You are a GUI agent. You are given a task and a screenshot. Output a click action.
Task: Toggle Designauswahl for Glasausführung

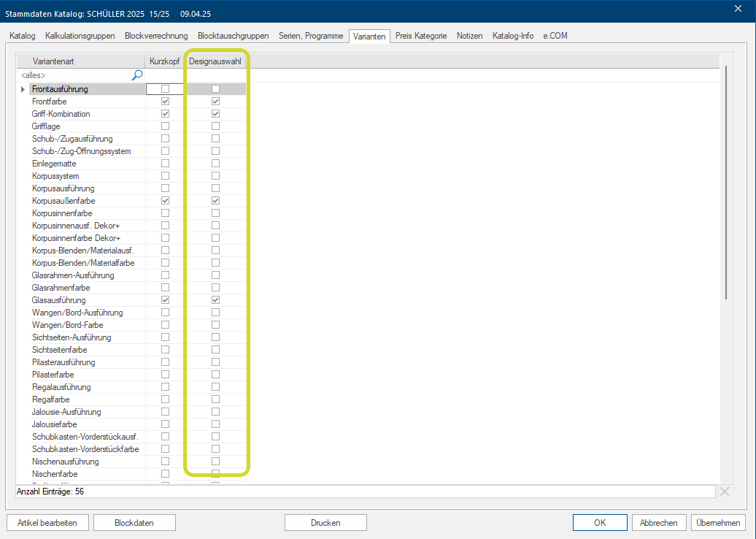[215, 300]
